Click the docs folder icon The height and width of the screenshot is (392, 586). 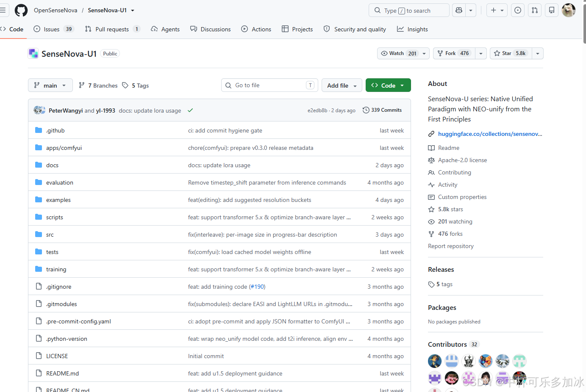click(39, 165)
